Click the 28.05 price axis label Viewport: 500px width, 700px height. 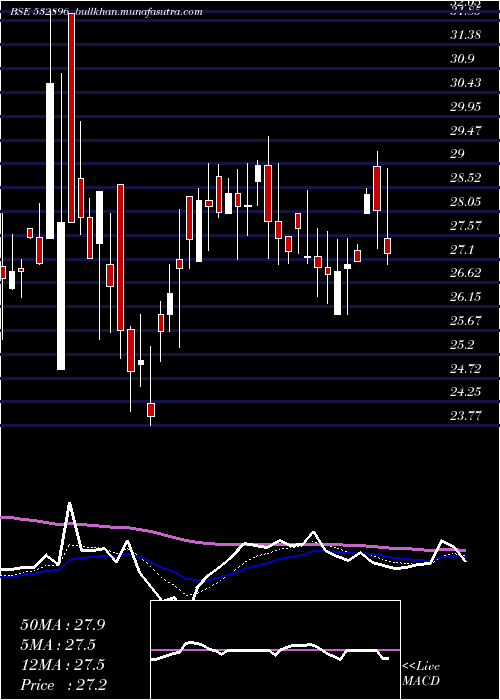(x=466, y=202)
